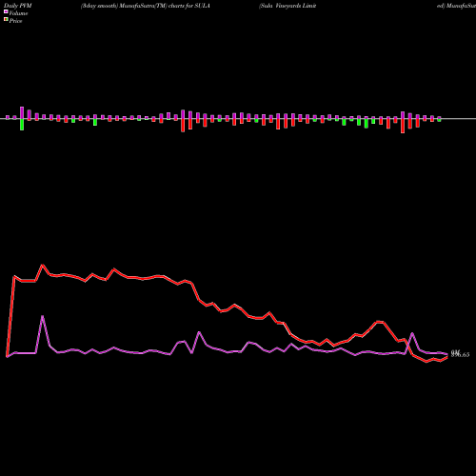Click the Daily PVM title text
Viewport: 476px width, 476px height.
18,6
